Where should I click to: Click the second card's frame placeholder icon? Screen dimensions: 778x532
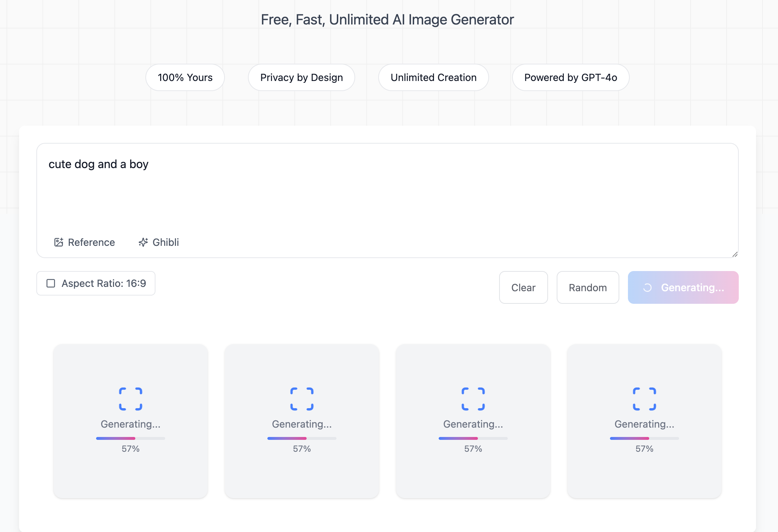[302, 399]
